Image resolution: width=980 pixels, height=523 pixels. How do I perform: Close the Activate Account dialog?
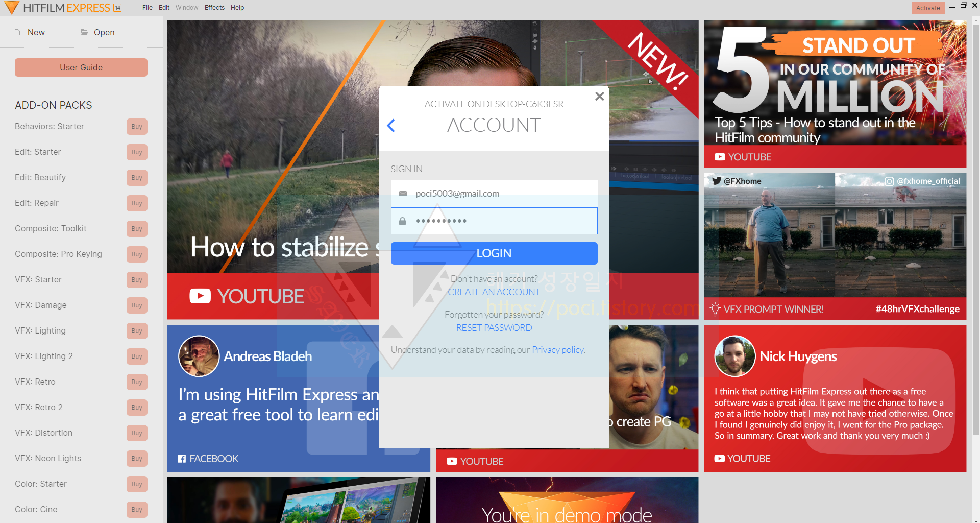[600, 96]
